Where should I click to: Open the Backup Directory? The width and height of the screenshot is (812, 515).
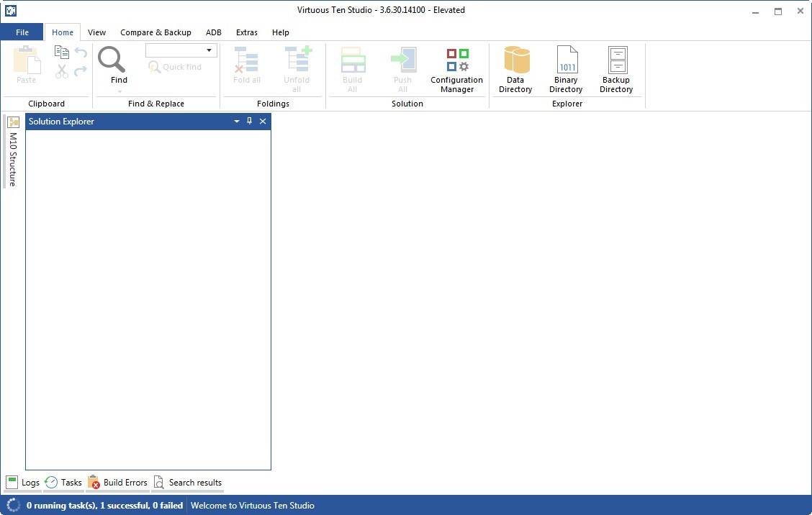616,69
